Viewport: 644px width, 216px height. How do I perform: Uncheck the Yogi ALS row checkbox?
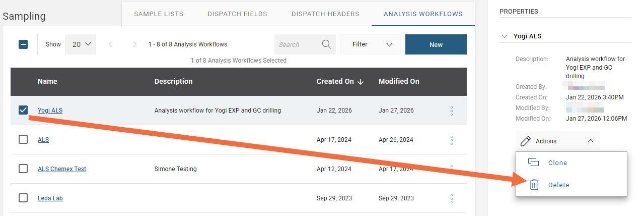23,111
